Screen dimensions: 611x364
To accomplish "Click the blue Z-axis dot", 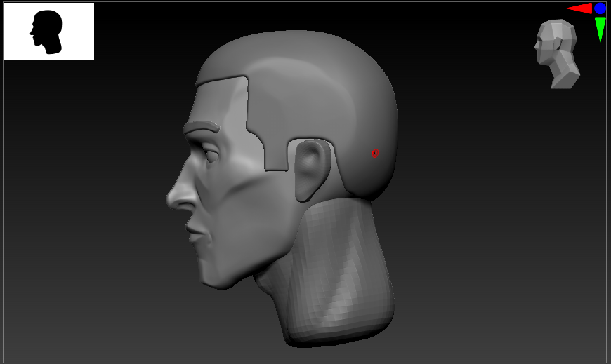I will [600, 8].
